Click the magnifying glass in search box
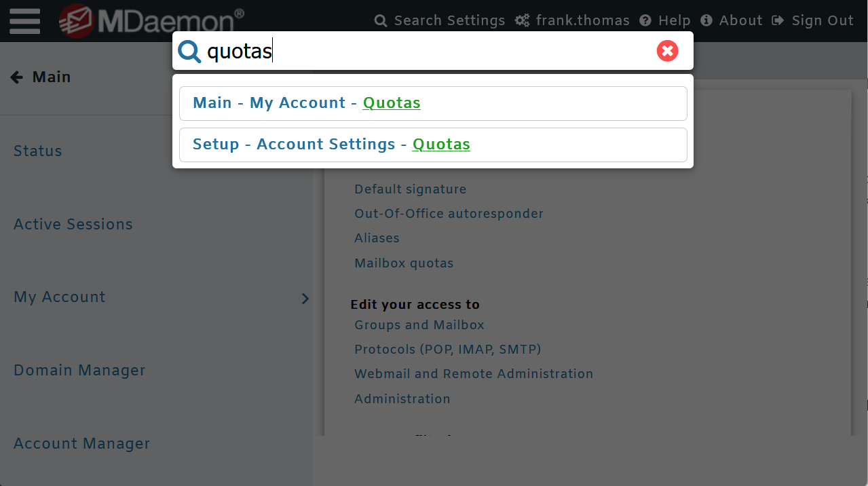868x486 pixels. point(189,52)
